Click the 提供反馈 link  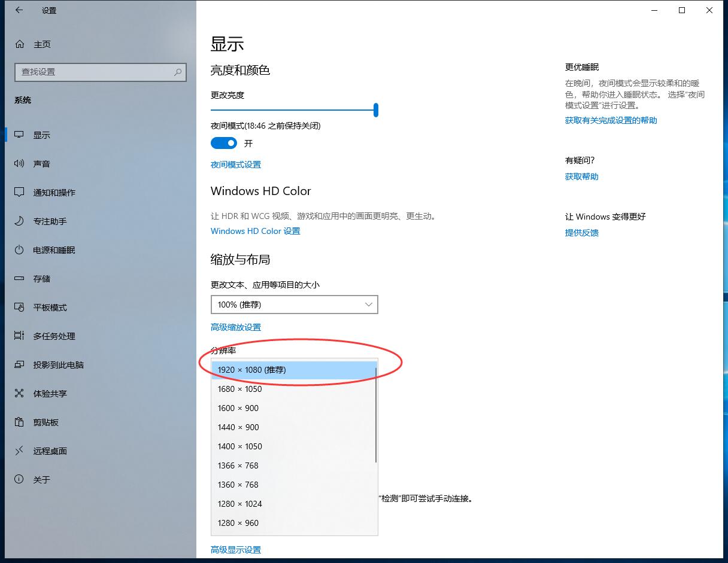click(x=582, y=233)
